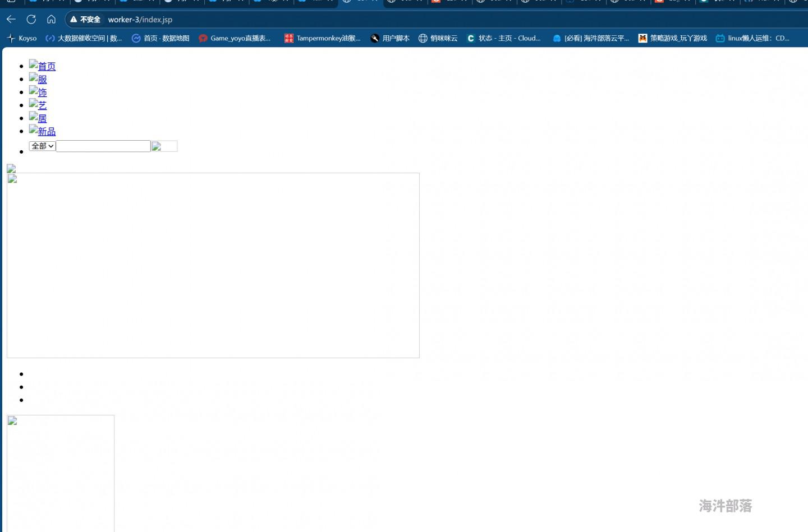Click the 饰 navigation link
This screenshot has width=808, height=532.
point(38,91)
